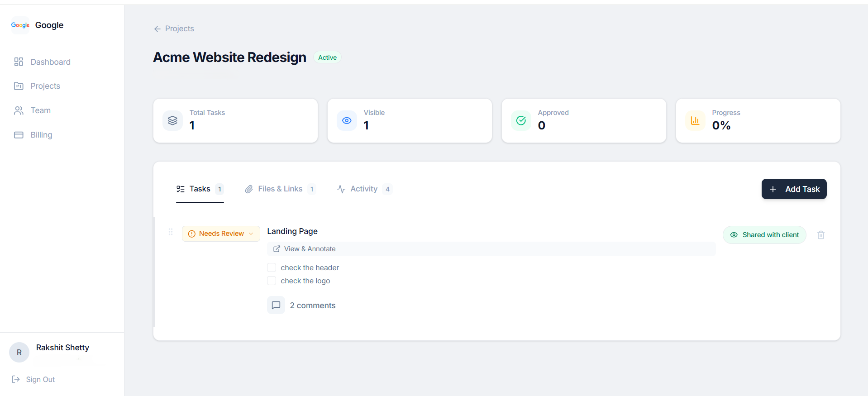The width and height of the screenshot is (868, 396).
Task: Toggle the 'Shared with client' visibility
Action: [764, 235]
